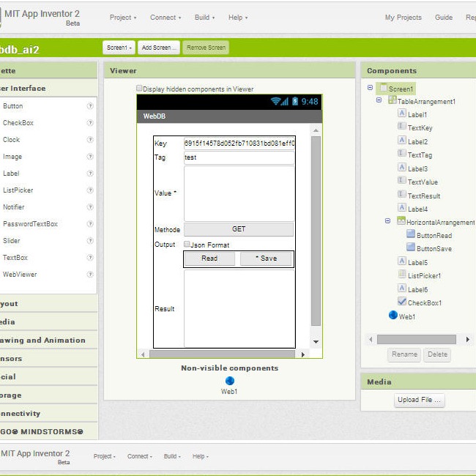Click Save button in phone preview

266,259
